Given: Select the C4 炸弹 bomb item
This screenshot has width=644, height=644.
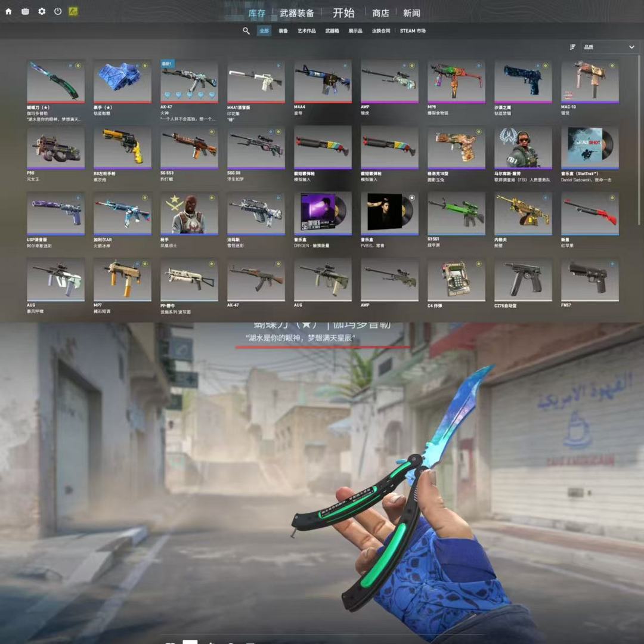Looking at the screenshot, I should click(456, 280).
